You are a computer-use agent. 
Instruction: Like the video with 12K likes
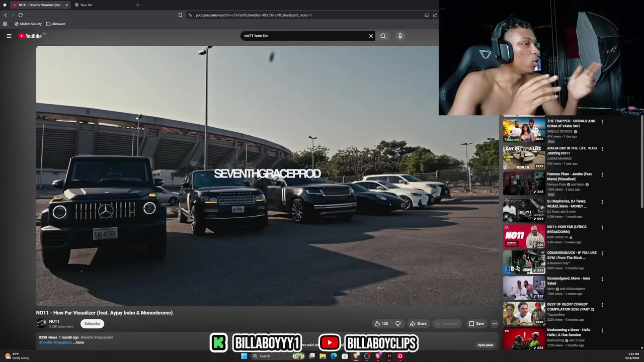pos(381,324)
